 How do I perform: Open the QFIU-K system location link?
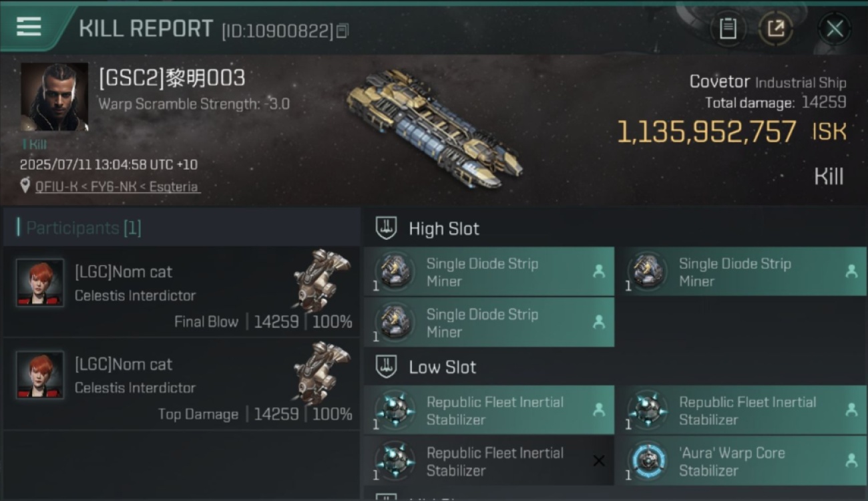click(x=117, y=186)
